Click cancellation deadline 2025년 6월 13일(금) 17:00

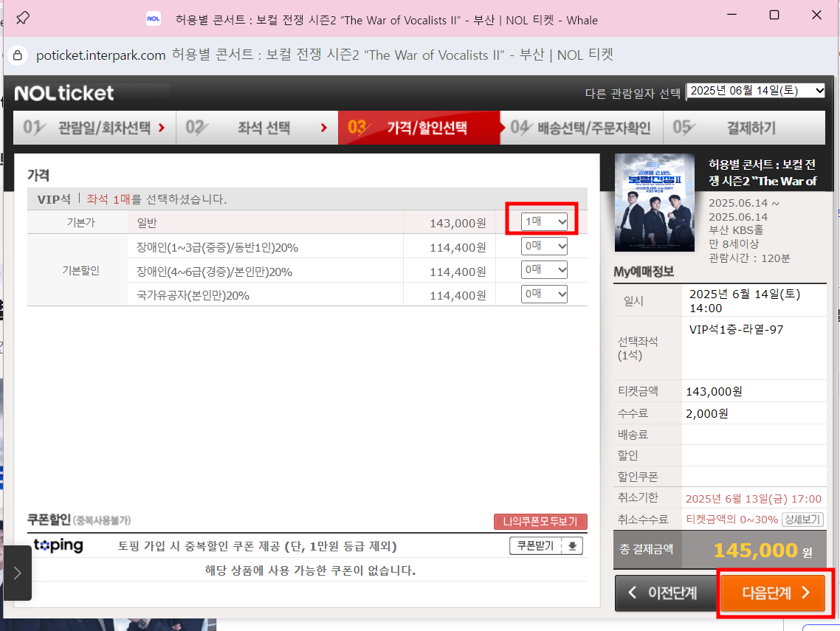click(753, 499)
